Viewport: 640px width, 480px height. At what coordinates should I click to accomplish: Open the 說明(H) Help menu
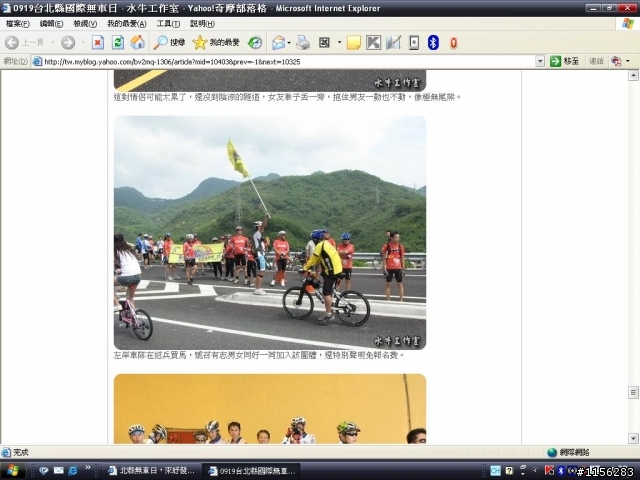pyautogui.click(x=202, y=24)
